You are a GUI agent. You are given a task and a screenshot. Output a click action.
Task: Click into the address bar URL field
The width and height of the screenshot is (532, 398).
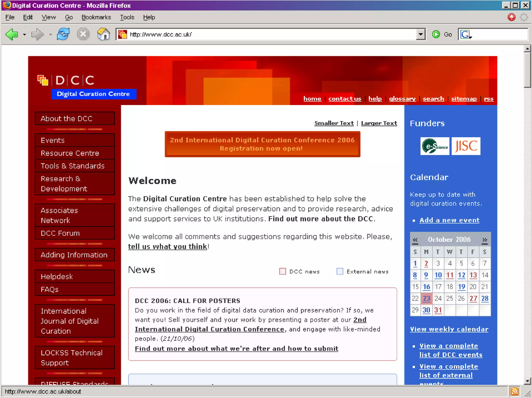point(270,34)
